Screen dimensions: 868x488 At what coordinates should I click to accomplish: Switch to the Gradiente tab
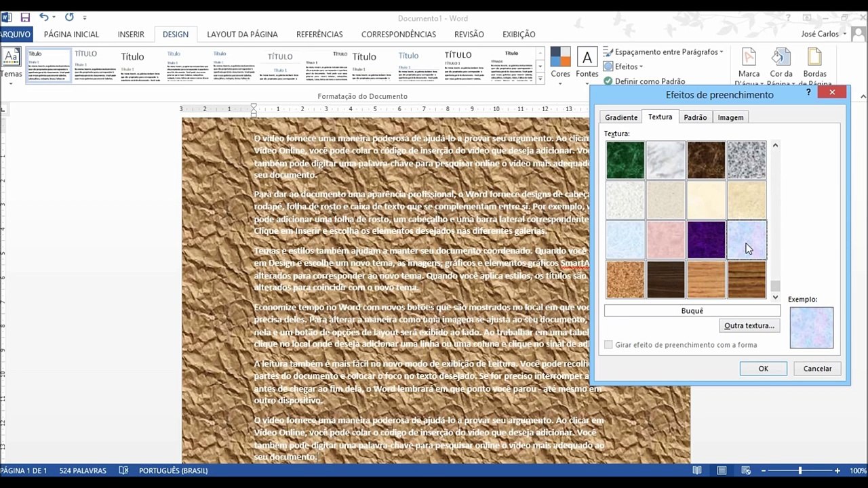pos(621,117)
